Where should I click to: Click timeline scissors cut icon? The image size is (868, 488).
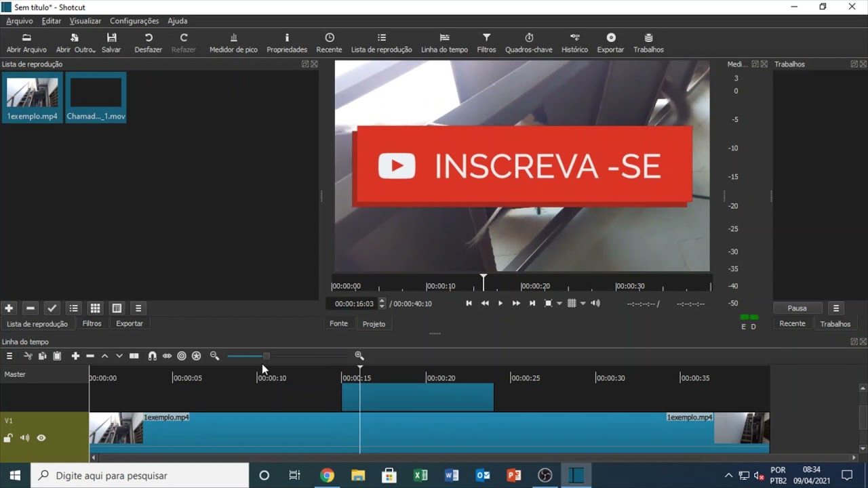coord(28,356)
